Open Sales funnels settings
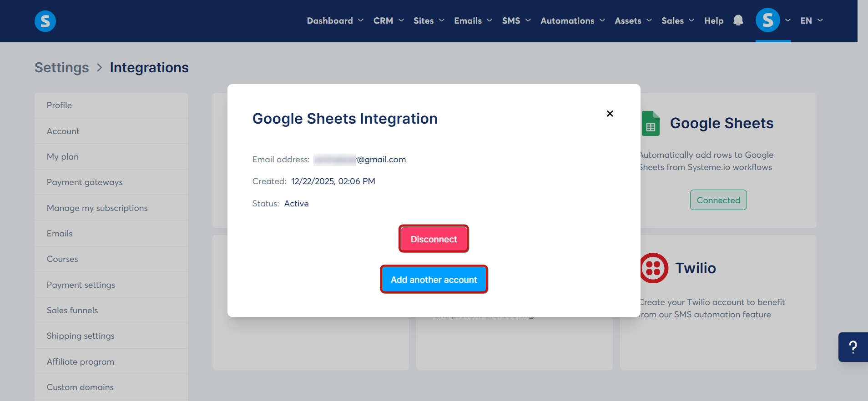This screenshot has width=868, height=401. 111,310
